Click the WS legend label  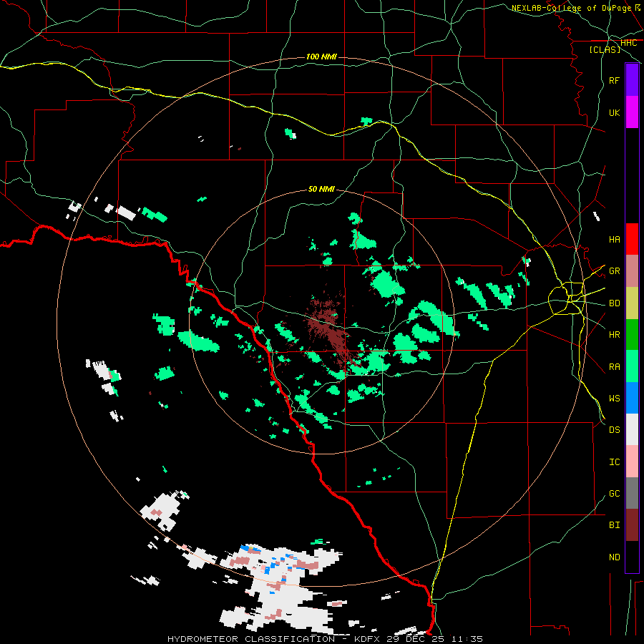point(614,399)
